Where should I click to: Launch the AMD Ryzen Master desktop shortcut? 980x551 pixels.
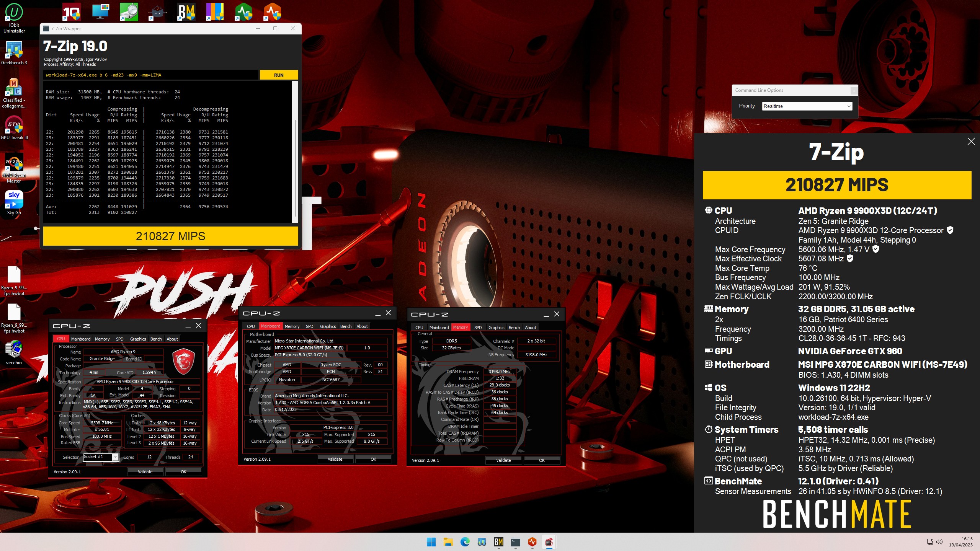pyautogui.click(x=14, y=168)
